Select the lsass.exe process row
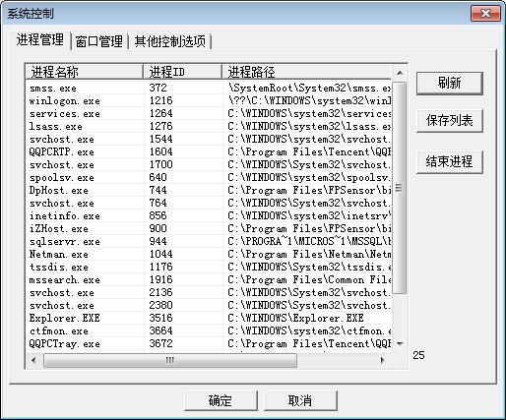 point(209,126)
